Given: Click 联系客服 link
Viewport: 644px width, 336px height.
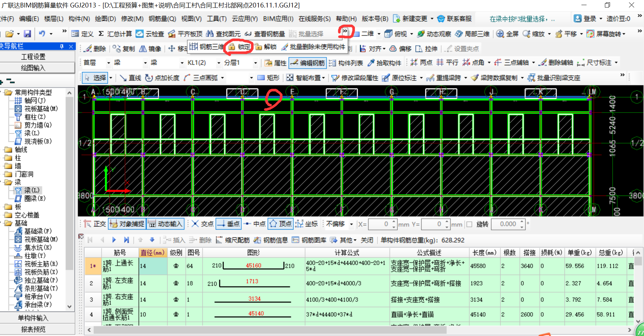Looking at the screenshot, I should pos(455,19).
